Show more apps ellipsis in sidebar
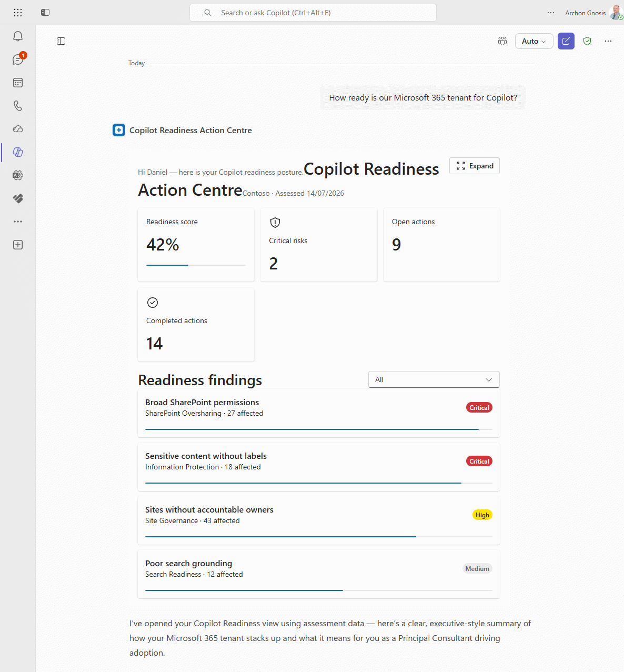 (x=18, y=222)
